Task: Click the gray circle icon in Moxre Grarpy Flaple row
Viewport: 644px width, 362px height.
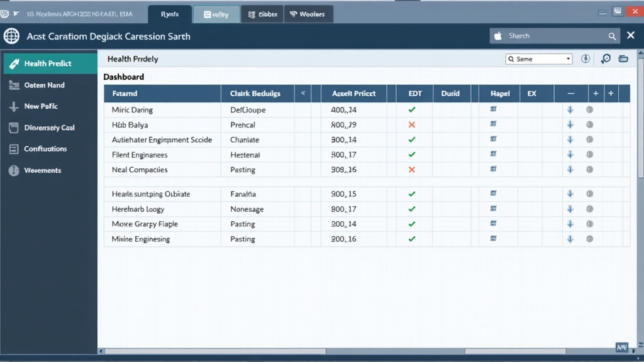Action: 590,224
